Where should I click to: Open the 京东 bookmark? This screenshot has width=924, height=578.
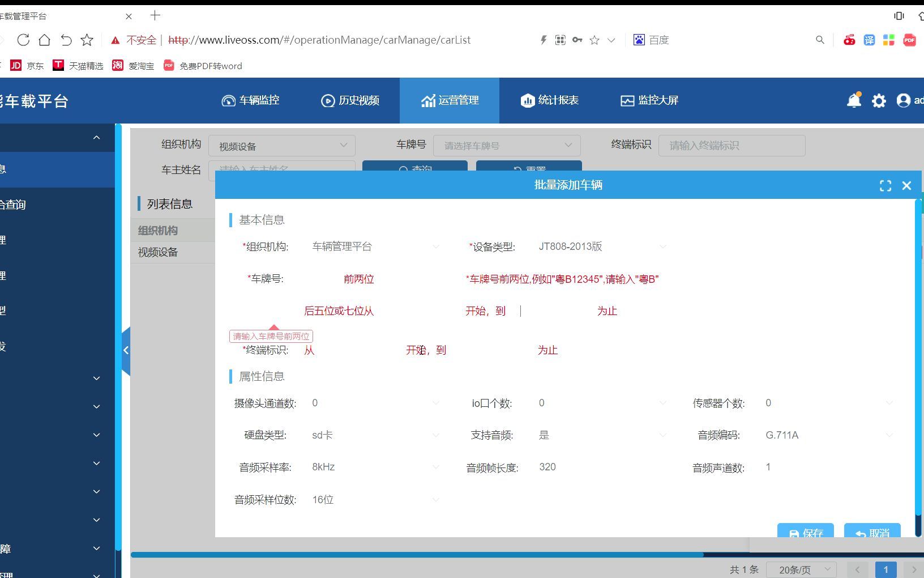(x=27, y=66)
